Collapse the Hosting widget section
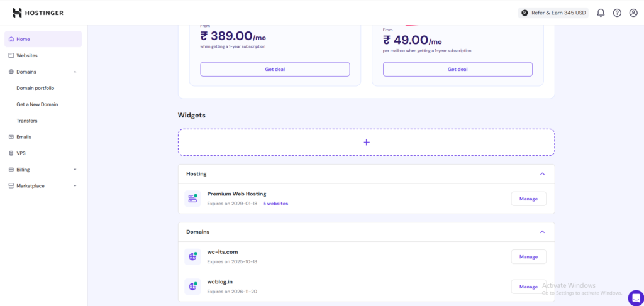This screenshot has height=306, width=644. [x=542, y=174]
